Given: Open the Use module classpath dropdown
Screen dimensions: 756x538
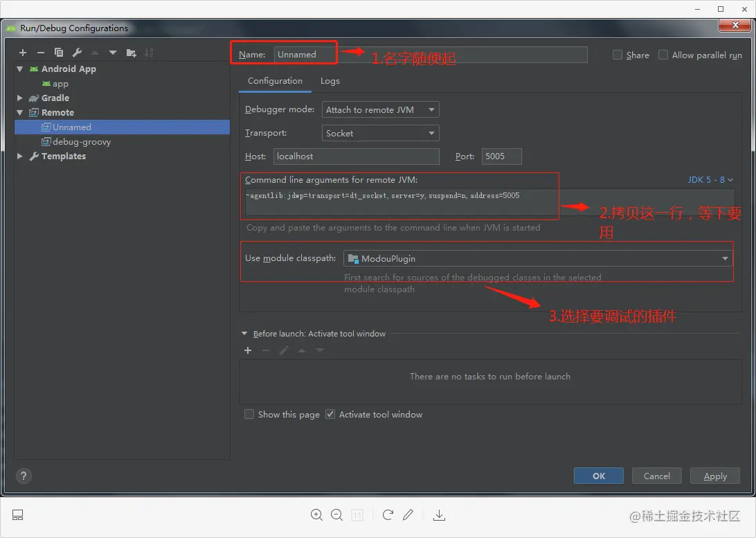Looking at the screenshot, I should [537, 258].
